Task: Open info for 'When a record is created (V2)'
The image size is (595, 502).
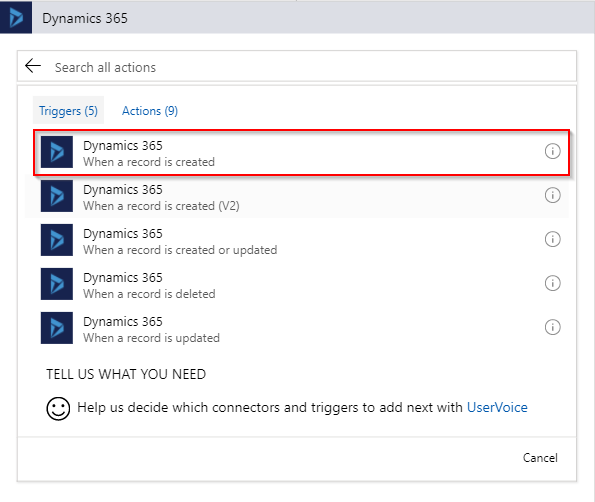Action: coord(552,195)
